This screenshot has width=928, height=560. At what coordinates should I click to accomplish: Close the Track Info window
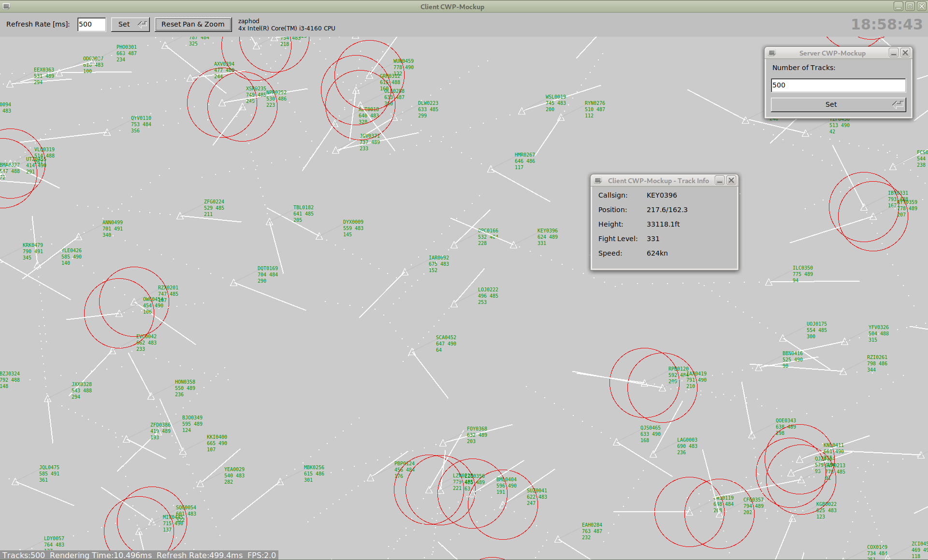pyautogui.click(x=731, y=181)
